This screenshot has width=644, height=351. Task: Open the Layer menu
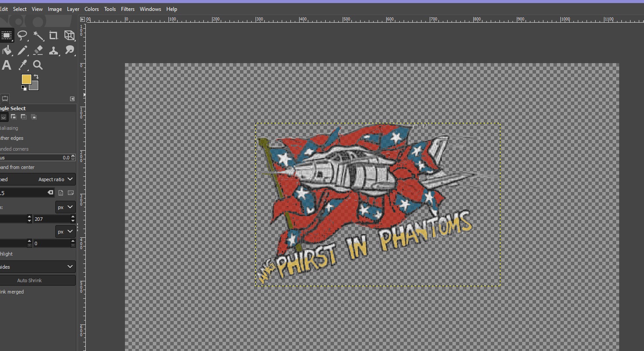(x=73, y=9)
